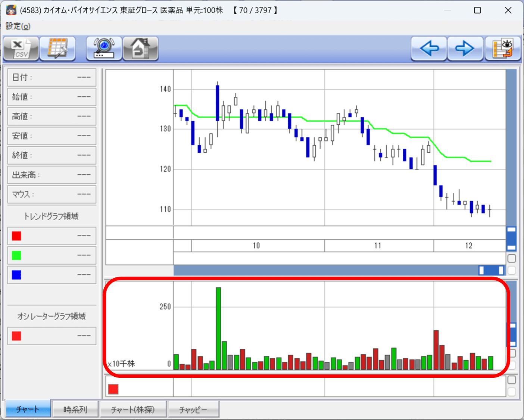Click the volume chart vertical range slider
524x420 pixels.
pyautogui.click(x=513, y=335)
